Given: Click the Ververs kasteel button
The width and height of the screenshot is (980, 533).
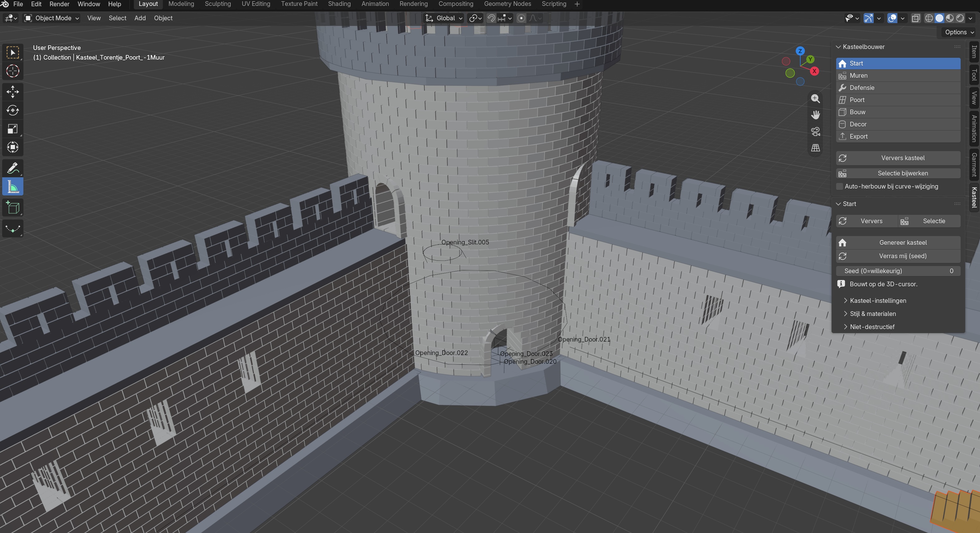Looking at the screenshot, I should (898, 158).
